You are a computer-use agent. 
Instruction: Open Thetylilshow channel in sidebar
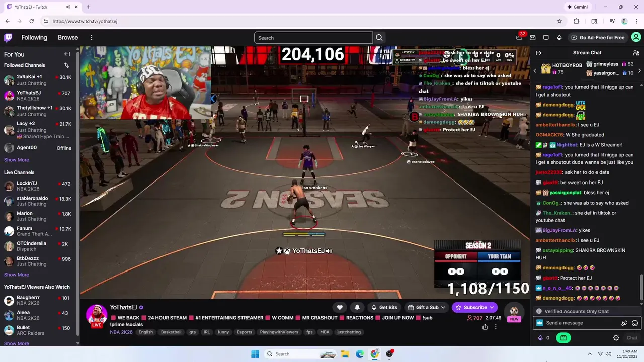pos(38,111)
